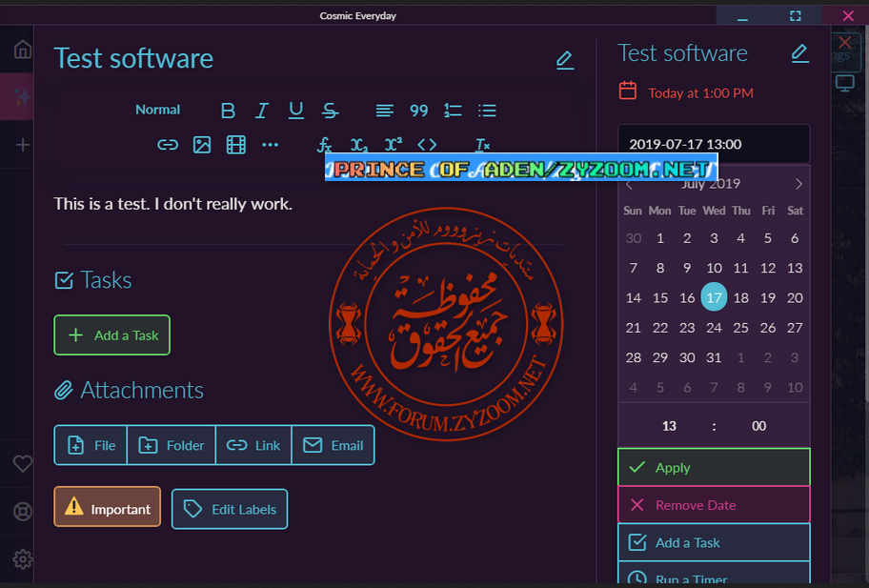Edit title in the right side panel
869x588 pixels.
[799, 53]
